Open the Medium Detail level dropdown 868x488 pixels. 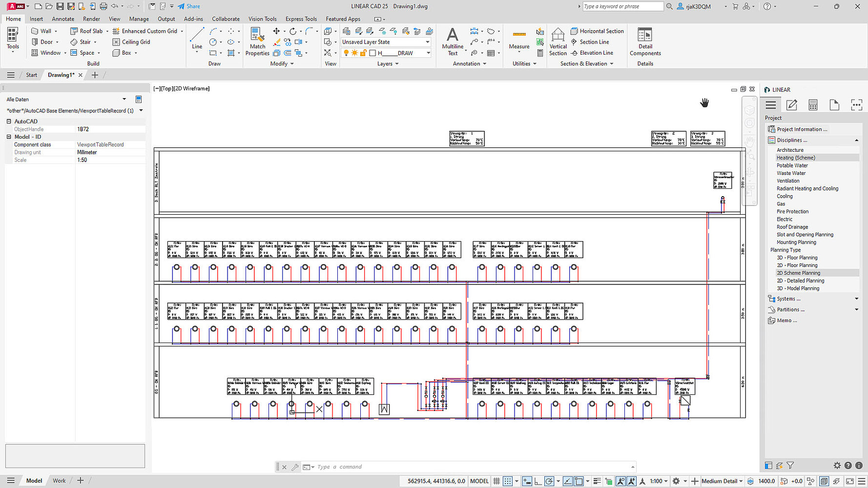722,481
